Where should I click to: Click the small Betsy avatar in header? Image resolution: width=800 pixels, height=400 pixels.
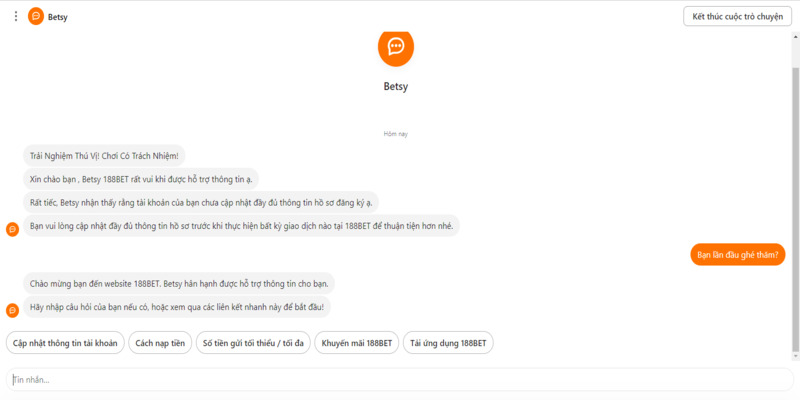point(36,16)
